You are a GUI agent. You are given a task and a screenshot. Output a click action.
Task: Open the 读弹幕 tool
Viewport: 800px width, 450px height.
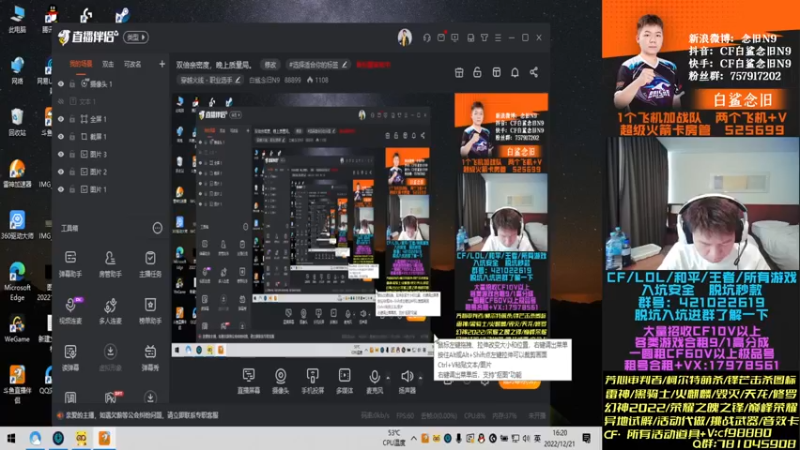pyautogui.click(x=70, y=357)
